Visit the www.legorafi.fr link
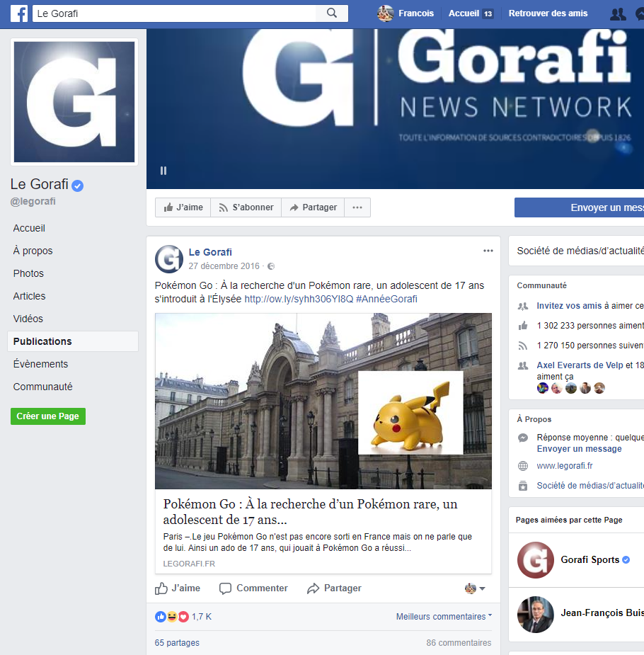Image resolution: width=644 pixels, height=655 pixels. [x=564, y=465]
